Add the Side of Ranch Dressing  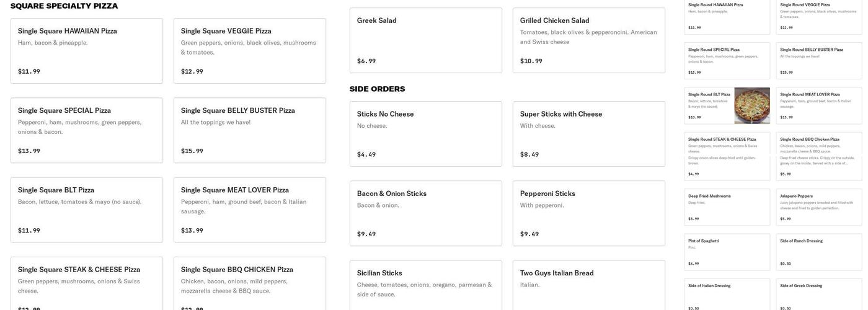(818, 252)
